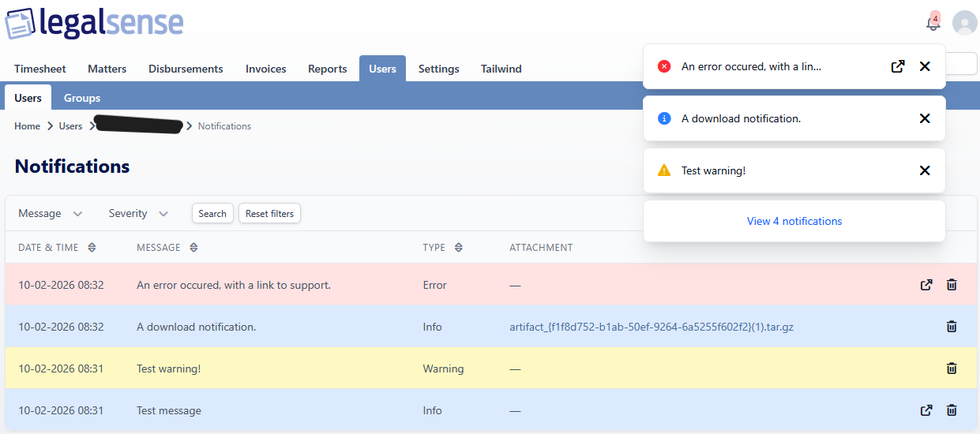Delete the Test warning row
Screen dimensions: 980x434
952,369
